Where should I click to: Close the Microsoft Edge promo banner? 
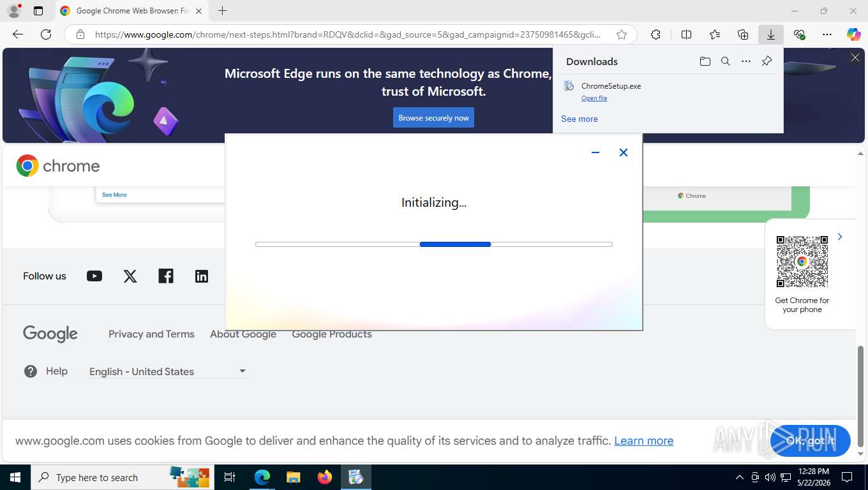coord(855,57)
